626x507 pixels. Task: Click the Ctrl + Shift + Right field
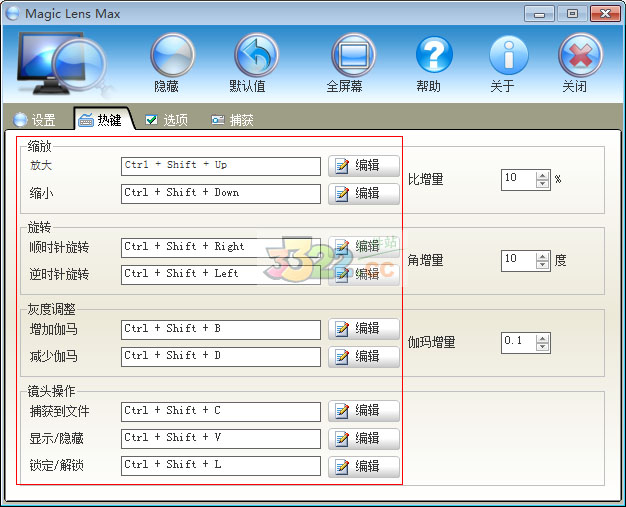[221, 248]
